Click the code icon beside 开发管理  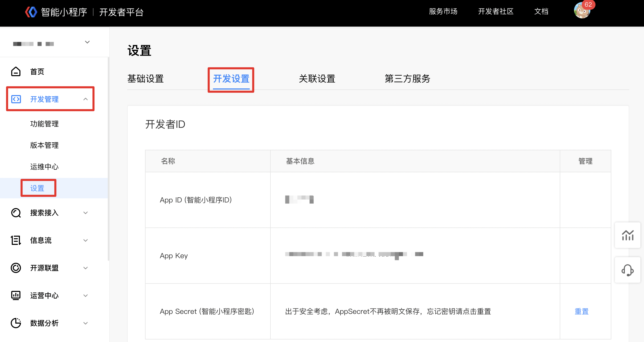click(16, 99)
